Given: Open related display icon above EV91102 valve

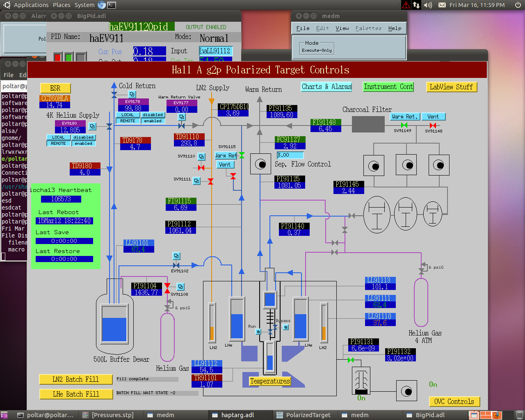Looking at the screenshot, I should 176,256.
